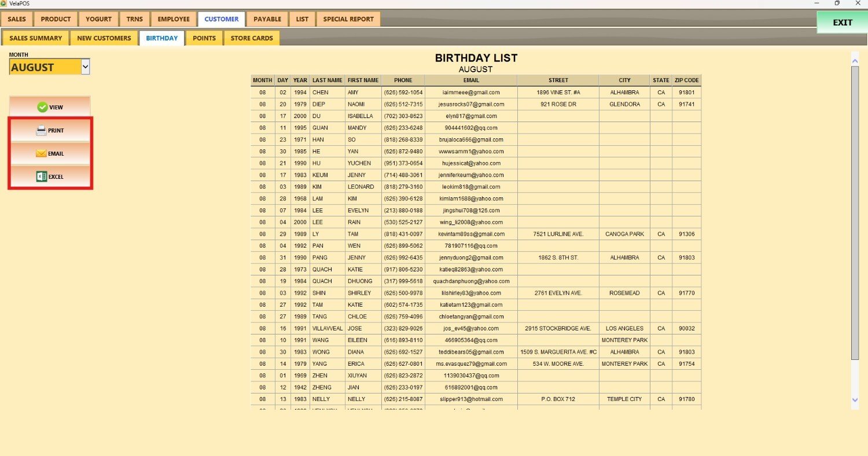Click the scrollbar up arrow
868x456 pixels.
855,58
